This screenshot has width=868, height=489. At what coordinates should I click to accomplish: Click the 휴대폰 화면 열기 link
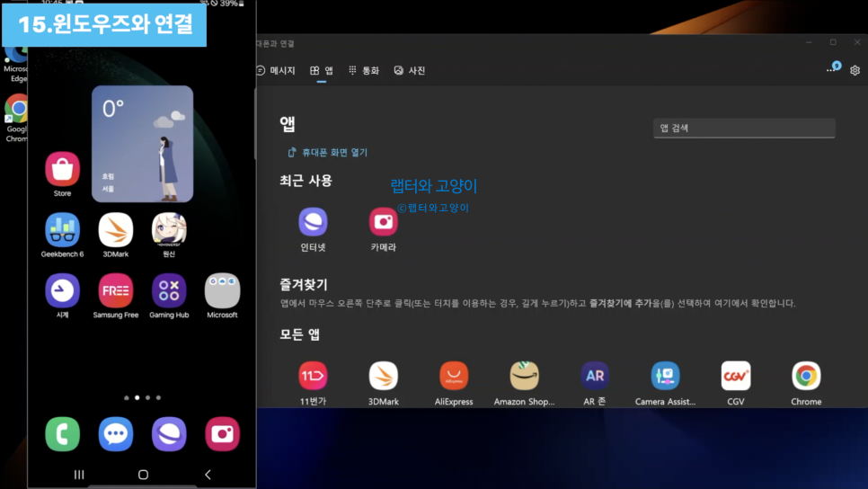(328, 152)
